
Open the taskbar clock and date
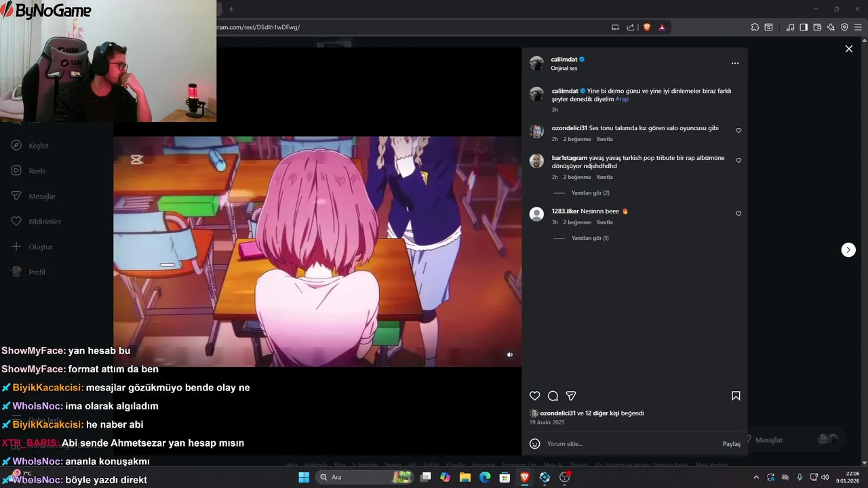pos(848,477)
